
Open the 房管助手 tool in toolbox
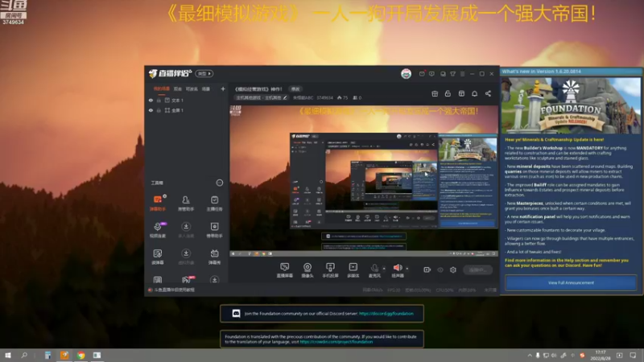pos(186,203)
